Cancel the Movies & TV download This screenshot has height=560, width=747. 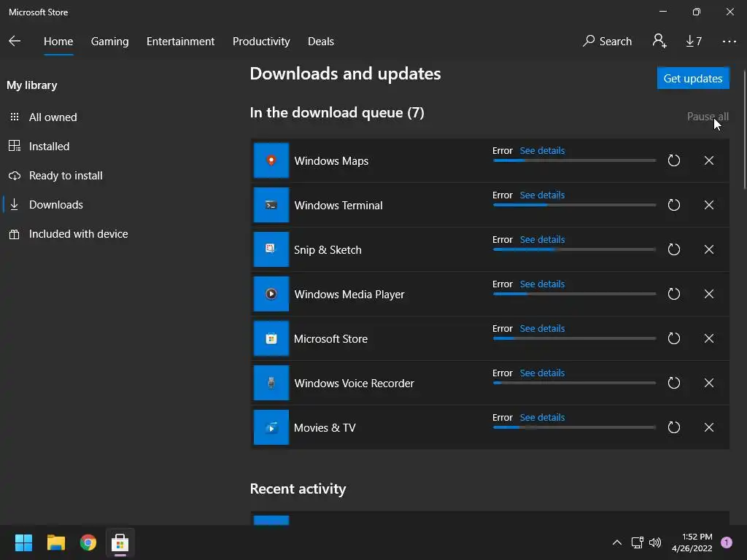coord(709,427)
